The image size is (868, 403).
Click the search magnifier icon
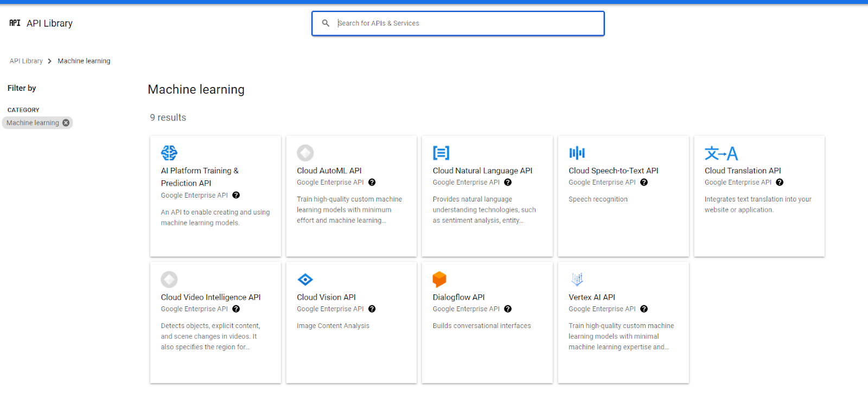coord(325,23)
